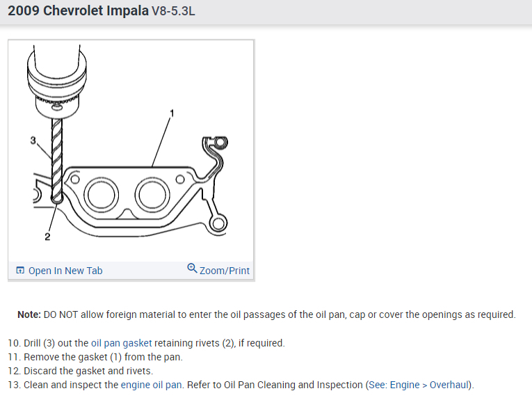Click the Zoom/Print link text
532x407 pixels.
[x=224, y=271]
